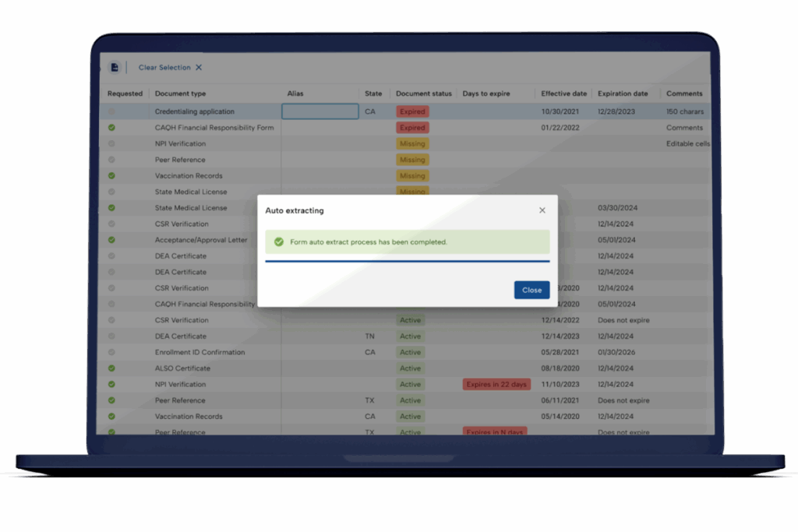Toggle requested check for ALSO Certificate

[x=111, y=368]
